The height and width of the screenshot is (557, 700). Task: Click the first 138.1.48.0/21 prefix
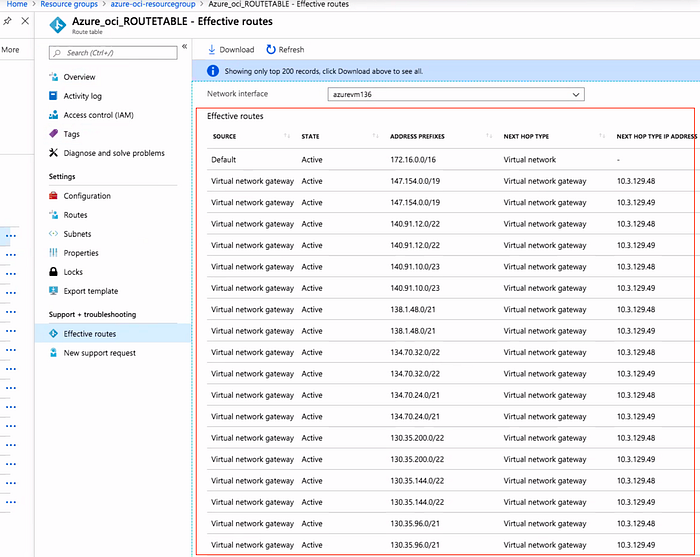click(x=413, y=310)
